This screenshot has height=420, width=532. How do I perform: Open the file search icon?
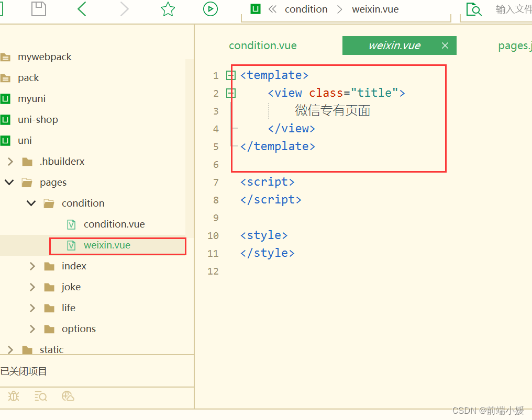pos(474,9)
